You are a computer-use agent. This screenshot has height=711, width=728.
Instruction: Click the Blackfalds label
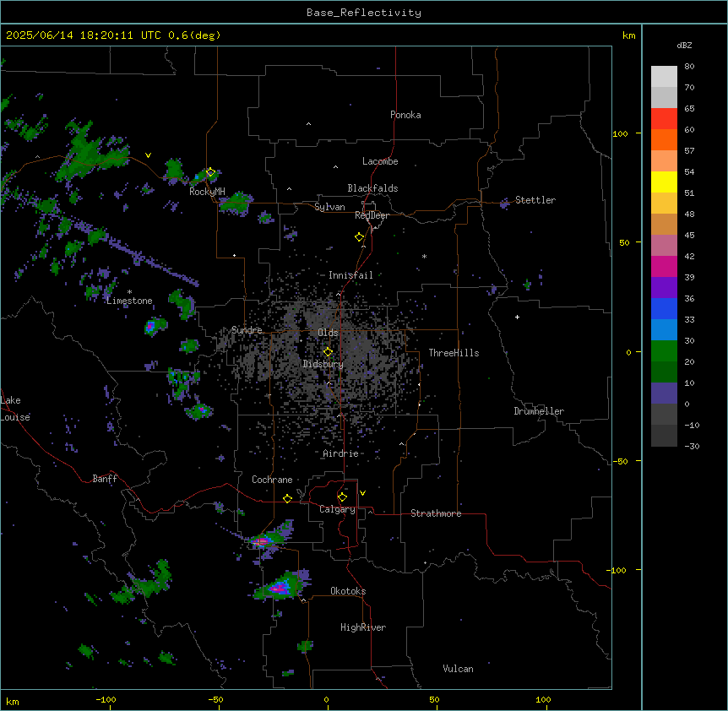tap(372, 188)
